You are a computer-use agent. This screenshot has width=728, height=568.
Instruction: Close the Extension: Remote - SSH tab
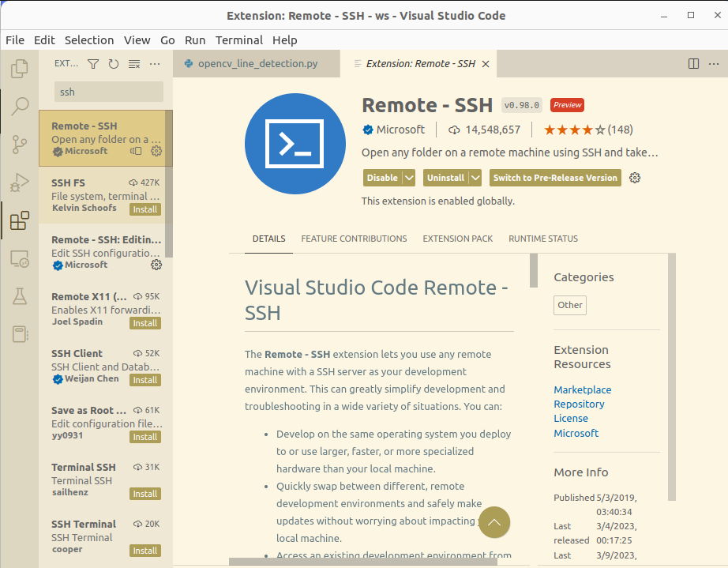486,64
